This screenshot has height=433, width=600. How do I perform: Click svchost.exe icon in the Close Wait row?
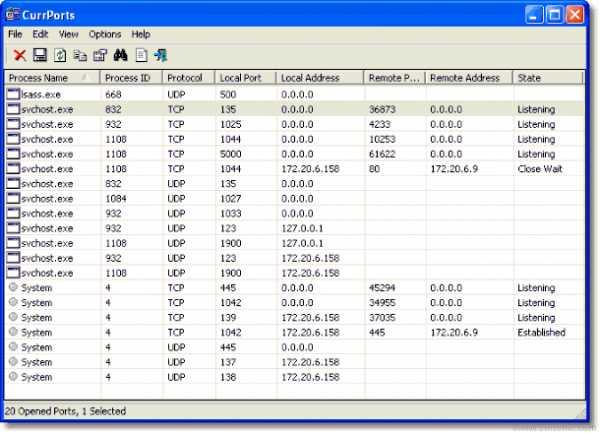(13, 169)
